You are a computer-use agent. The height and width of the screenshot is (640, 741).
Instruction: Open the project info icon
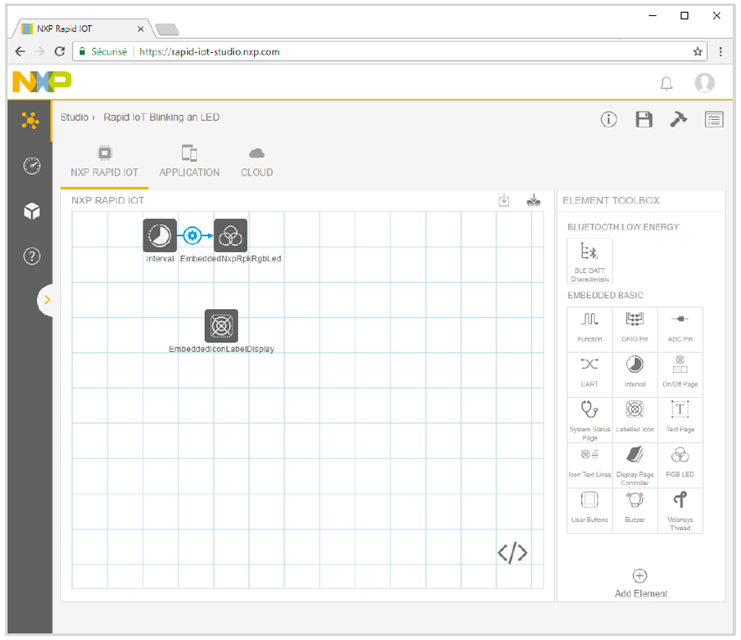click(609, 119)
